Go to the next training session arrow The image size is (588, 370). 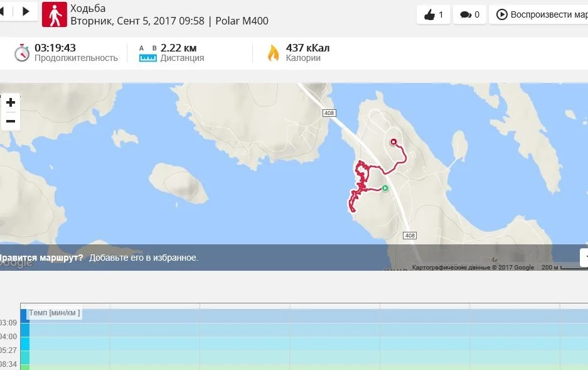pyautogui.click(x=26, y=11)
